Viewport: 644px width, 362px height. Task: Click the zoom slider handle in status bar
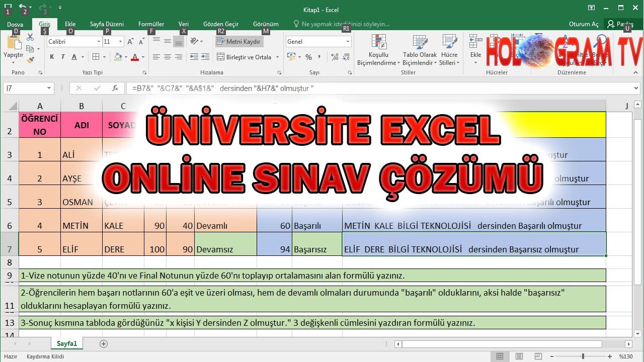point(583,356)
